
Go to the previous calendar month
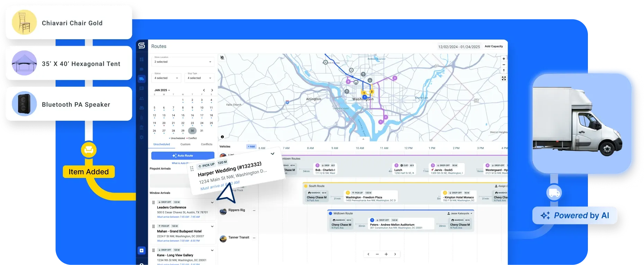click(x=204, y=90)
